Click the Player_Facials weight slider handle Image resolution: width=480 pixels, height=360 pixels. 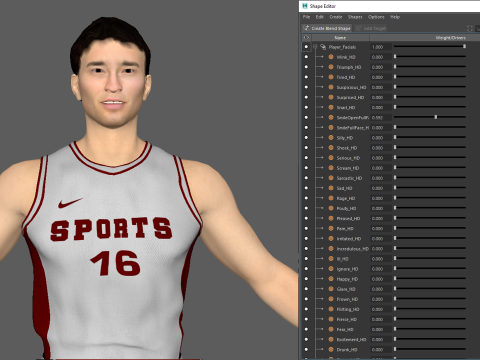coord(464,46)
